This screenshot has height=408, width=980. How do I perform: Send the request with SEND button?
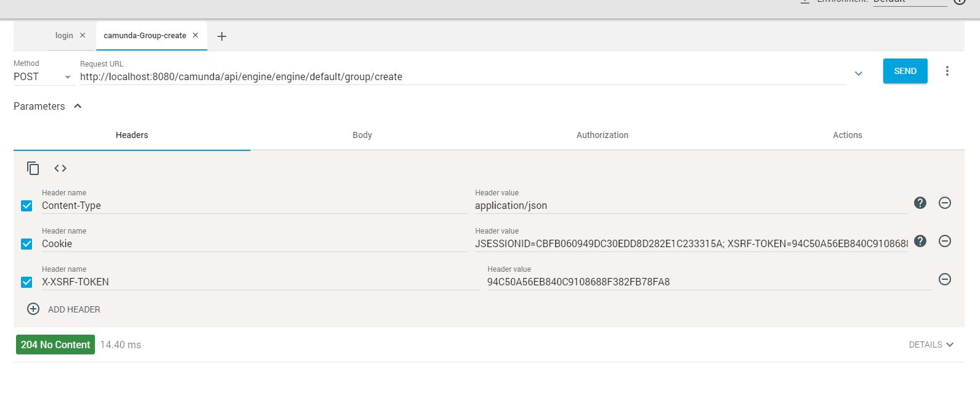[905, 71]
